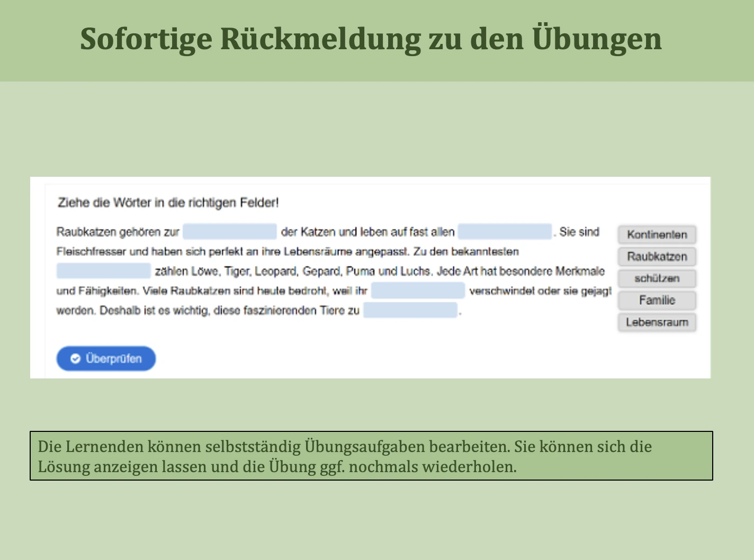Click the checkmark icon inside Überprüfen
This screenshot has height=560, width=754.
tap(75, 359)
